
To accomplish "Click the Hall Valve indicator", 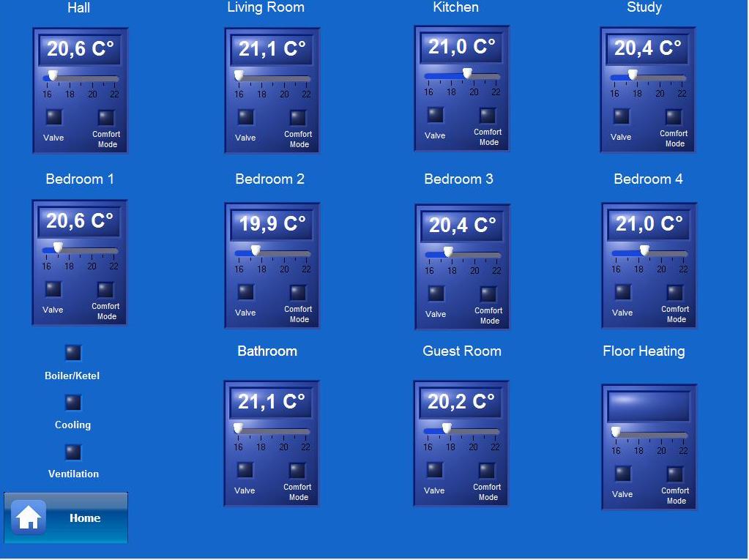I will 54,117.
